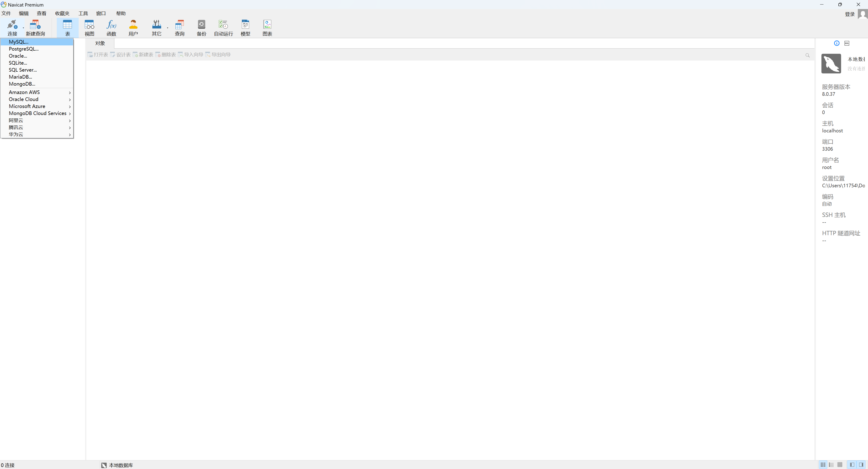The width and height of the screenshot is (868, 469).
Task: Open the 收藏夹 (Favorites) menu
Action: pyautogui.click(x=62, y=14)
